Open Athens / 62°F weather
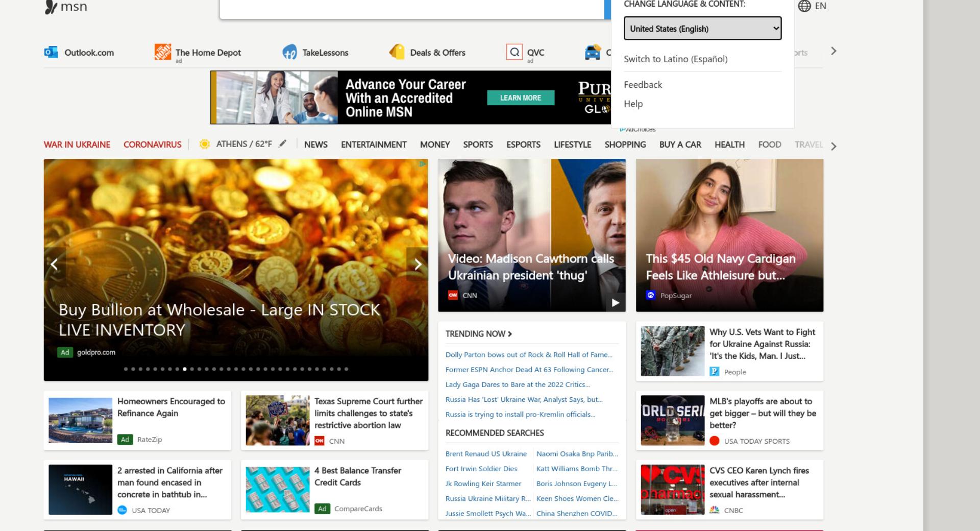This screenshot has height=531, width=980. (x=244, y=144)
